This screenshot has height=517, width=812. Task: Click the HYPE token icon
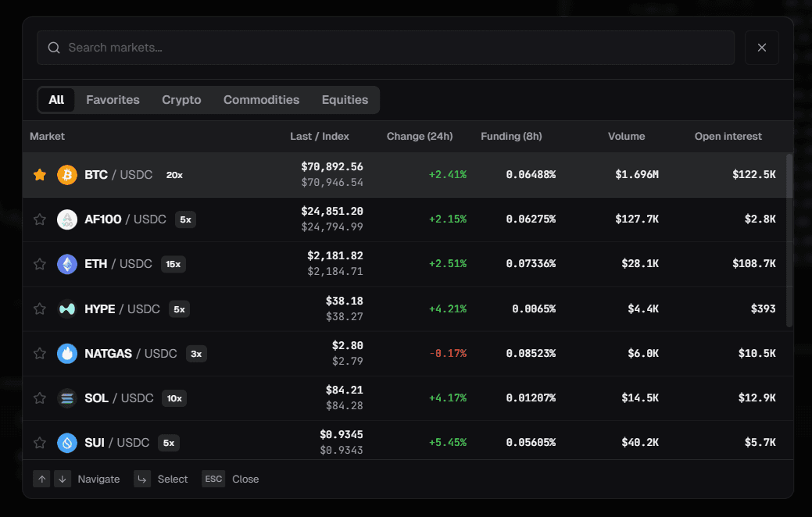pyautogui.click(x=66, y=308)
